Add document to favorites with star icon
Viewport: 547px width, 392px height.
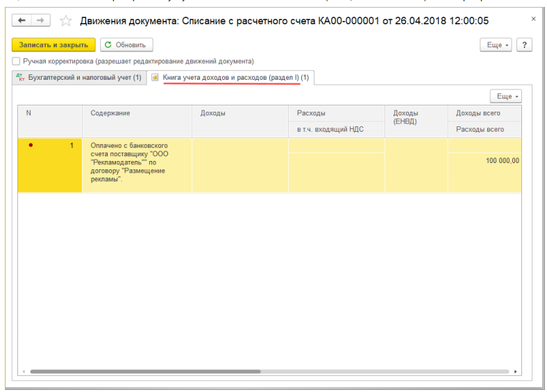(x=65, y=21)
